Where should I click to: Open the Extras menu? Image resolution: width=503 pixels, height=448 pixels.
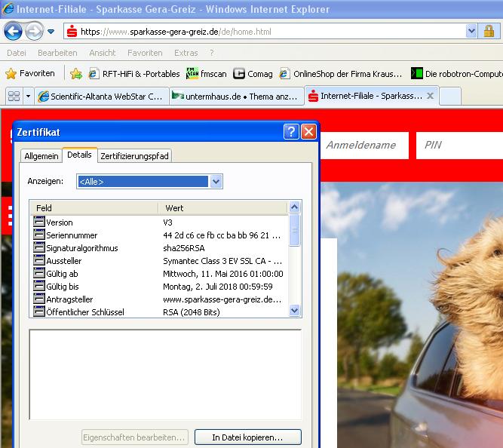[x=186, y=53]
